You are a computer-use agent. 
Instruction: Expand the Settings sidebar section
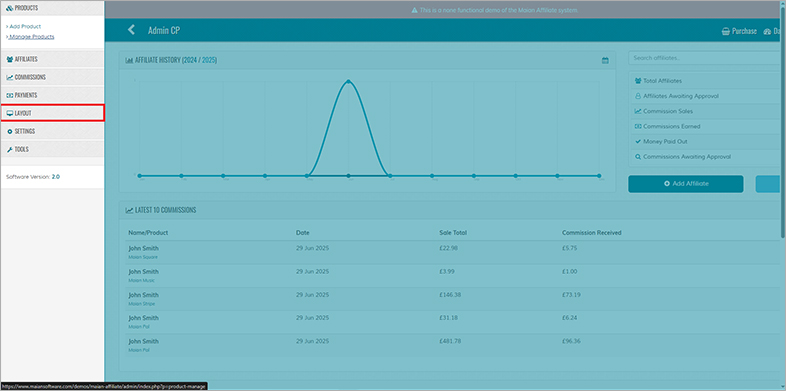pos(52,131)
